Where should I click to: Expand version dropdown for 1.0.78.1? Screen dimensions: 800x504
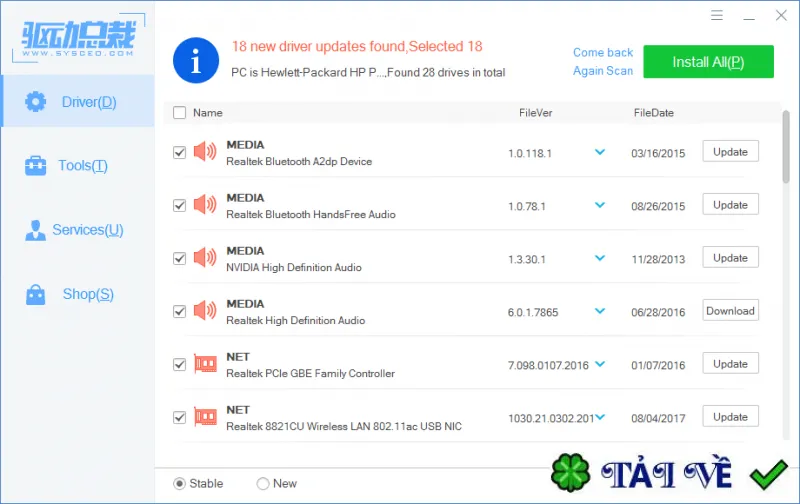coord(600,205)
